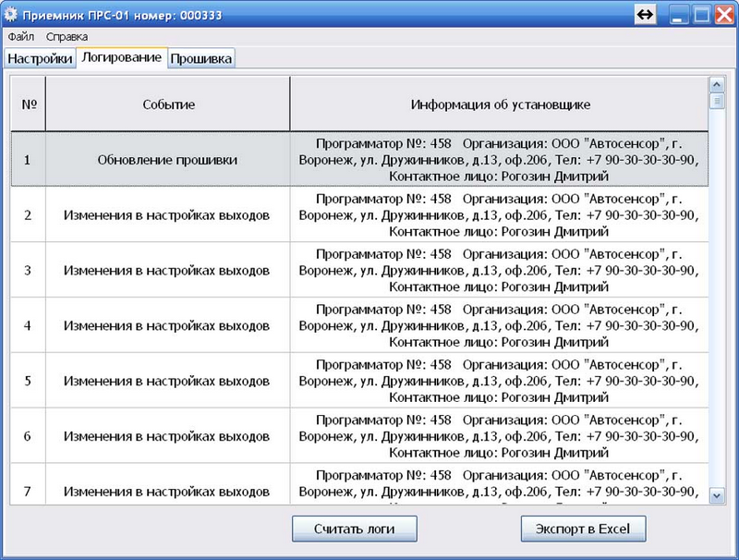Click Изменения в настройках выходов in row 4
This screenshot has height=560, width=739.
(x=168, y=325)
